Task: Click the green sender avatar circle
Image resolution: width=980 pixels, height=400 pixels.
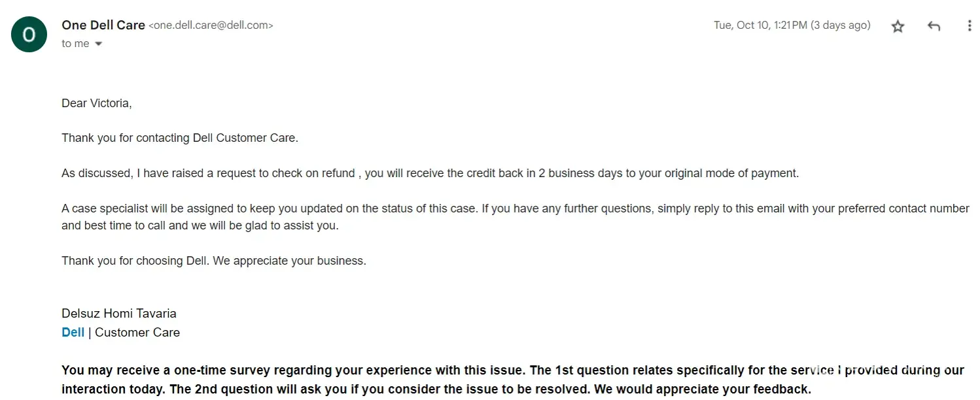Action: tap(29, 34)
